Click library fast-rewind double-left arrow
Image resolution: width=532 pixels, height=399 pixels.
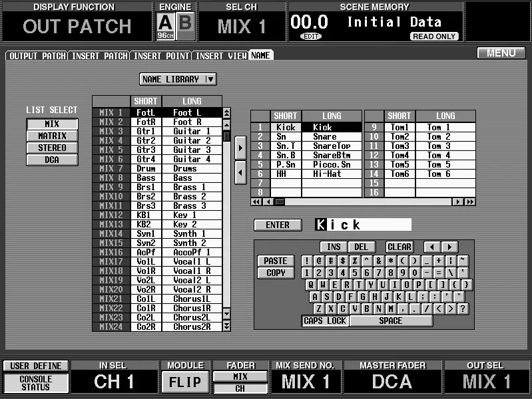pyautogui.click(x=256, y=201)
